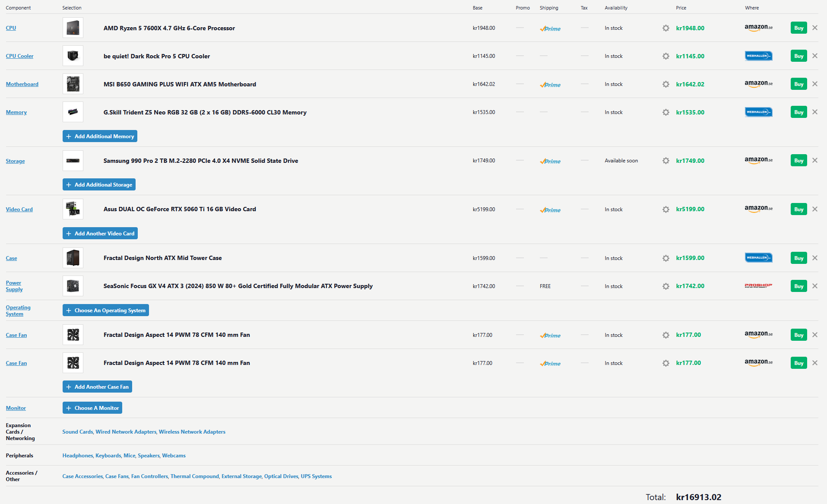The image size is (827, 504).
Task: Open the Motherboard category link
Action: [22, 84]
